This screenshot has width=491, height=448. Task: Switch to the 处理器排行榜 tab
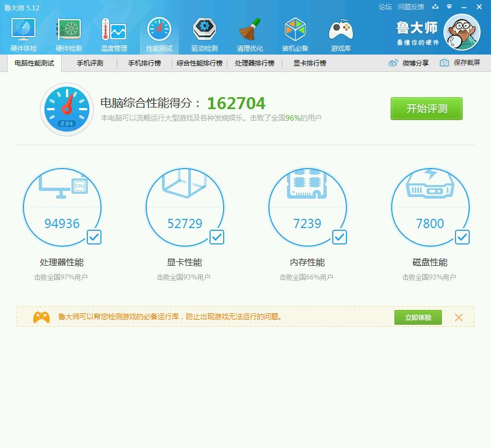point(255,63)
